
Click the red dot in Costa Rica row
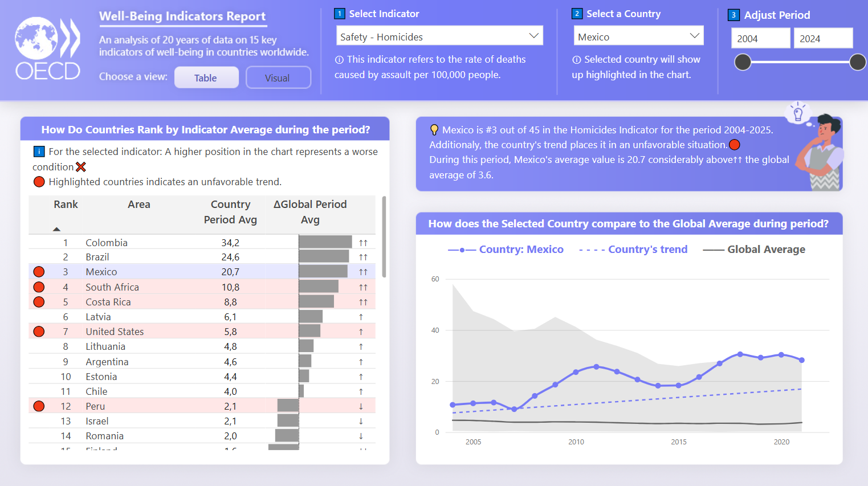coord(39,302)
